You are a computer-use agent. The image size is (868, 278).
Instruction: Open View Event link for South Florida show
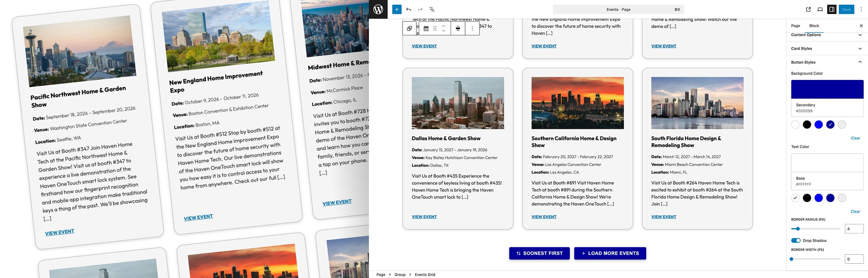664,217
